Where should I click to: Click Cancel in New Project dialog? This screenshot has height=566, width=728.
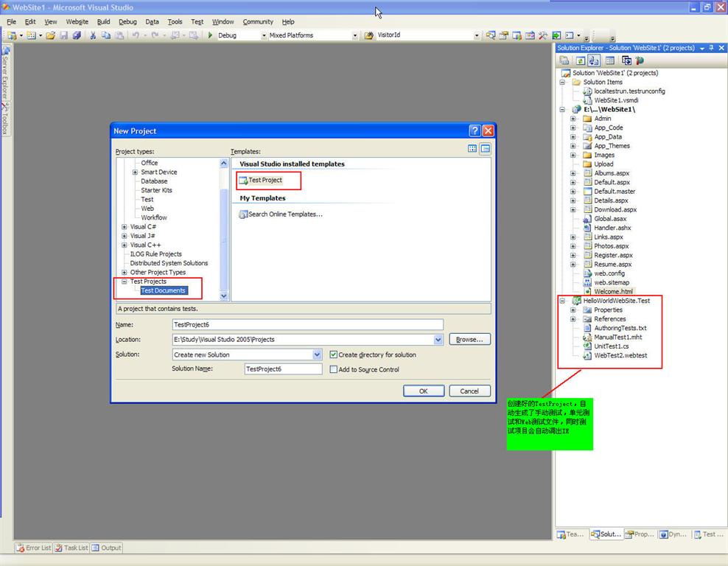[469, 391]
